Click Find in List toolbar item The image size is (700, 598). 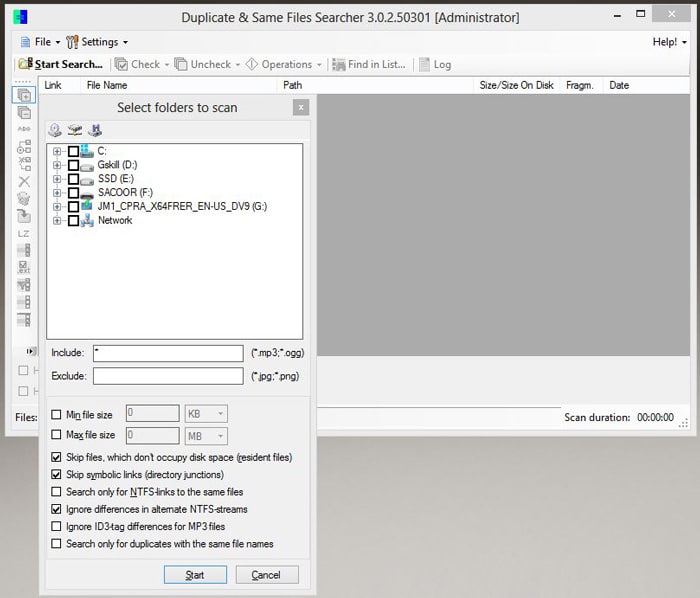coord(369,64)
